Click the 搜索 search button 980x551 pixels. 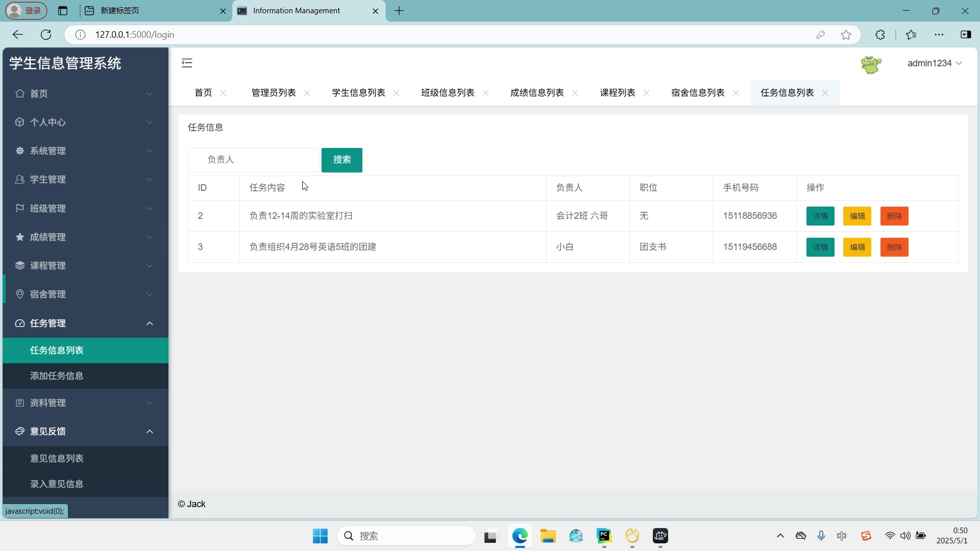pyautogui.click(x=341, y=160)
